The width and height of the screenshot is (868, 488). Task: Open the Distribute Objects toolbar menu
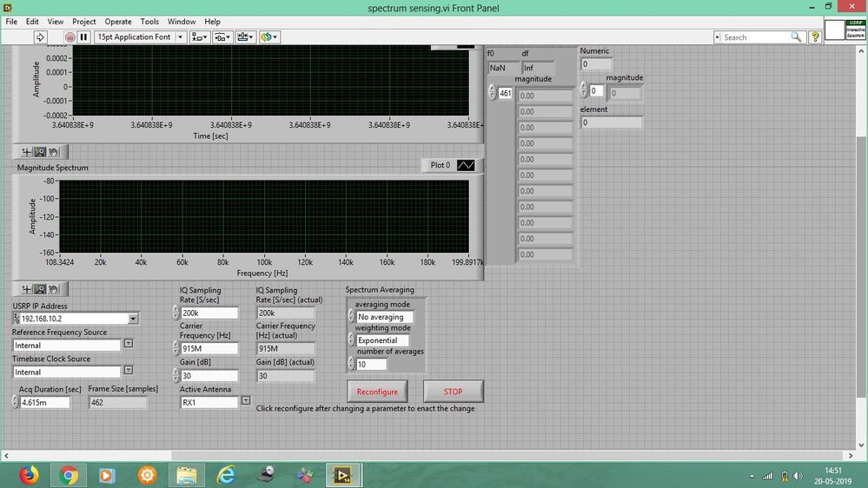pyautogui.click(x=222, y=37)
